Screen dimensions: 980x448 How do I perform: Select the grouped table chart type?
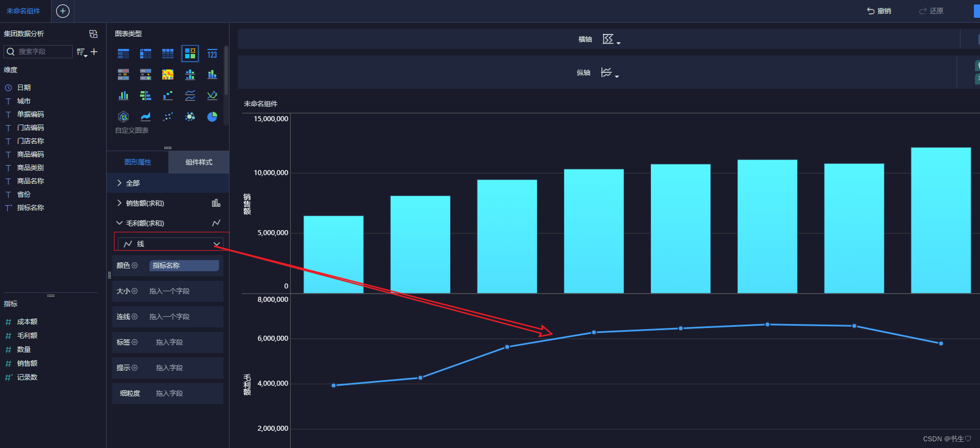click(x=123, y=54)
